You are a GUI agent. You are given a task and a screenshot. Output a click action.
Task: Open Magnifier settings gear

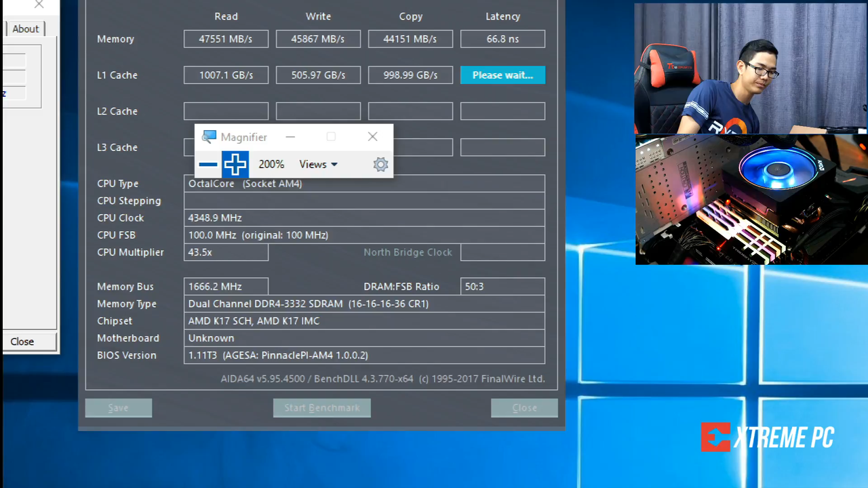(x=380, y=164)
